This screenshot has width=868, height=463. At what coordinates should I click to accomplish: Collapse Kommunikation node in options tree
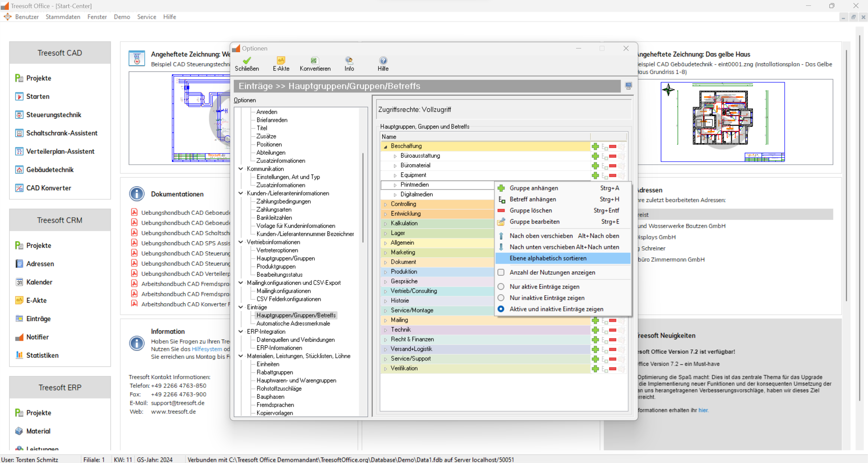click(x=241, y=168)
